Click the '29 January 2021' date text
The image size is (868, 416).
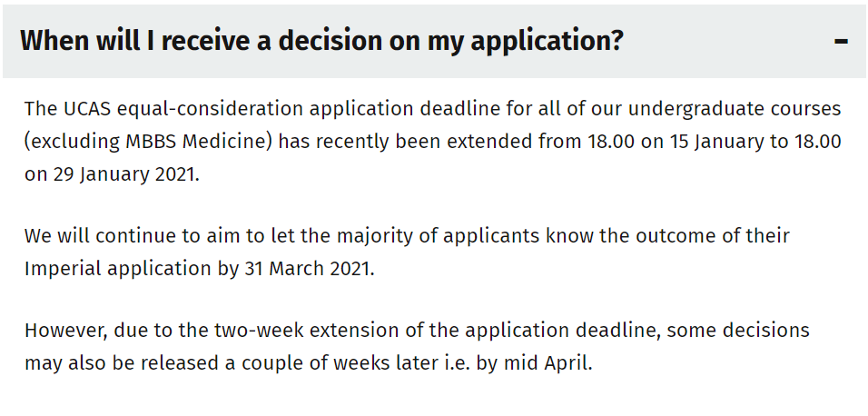click(x=124, y=174)
